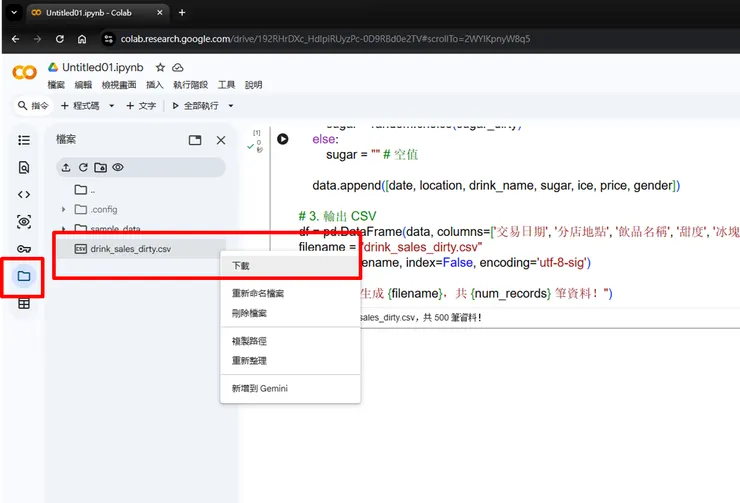The width and height of the screenshot is (740, 503).
Task: Reload the browser page
Action: coord(59,39)
